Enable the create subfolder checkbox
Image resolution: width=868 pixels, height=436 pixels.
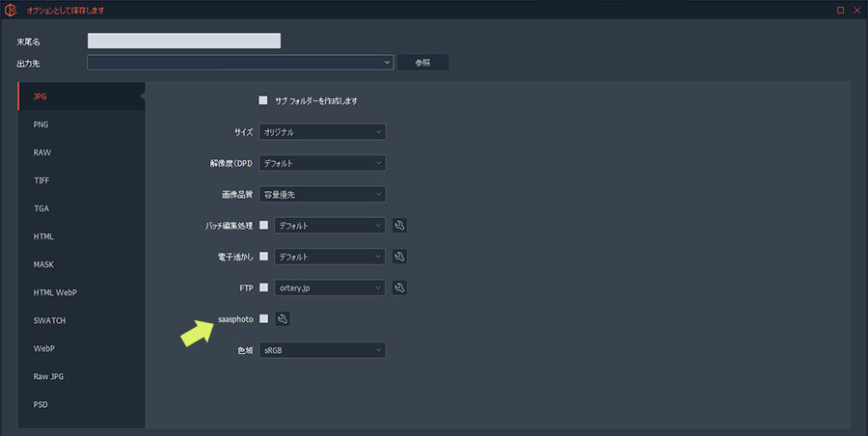click(x=262, y=100)
